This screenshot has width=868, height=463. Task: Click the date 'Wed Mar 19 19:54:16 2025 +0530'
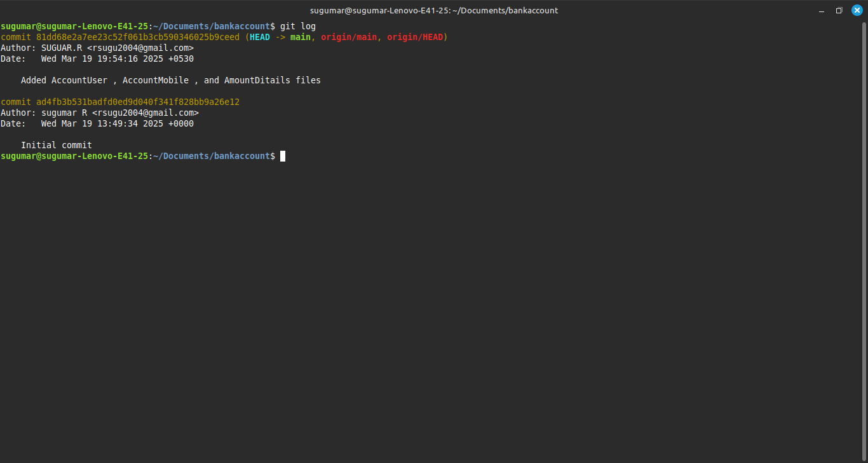click(x=118, y=59)
